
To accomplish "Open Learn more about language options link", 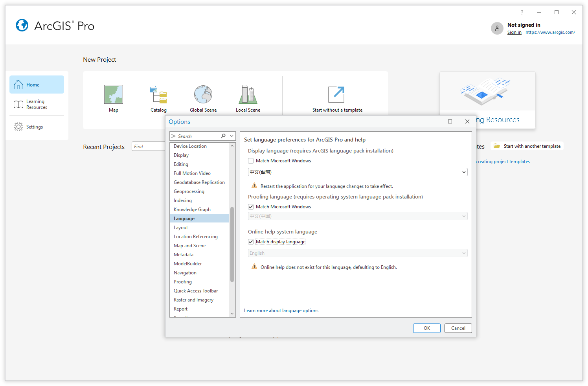I will (x=281, y=311).
